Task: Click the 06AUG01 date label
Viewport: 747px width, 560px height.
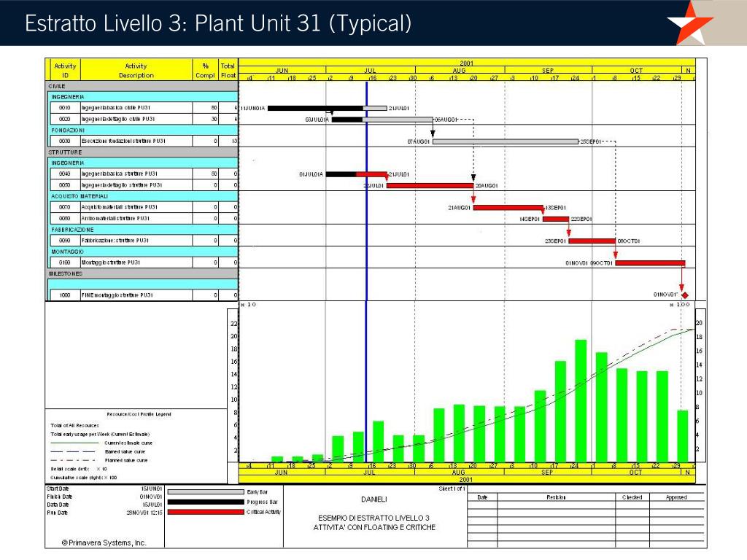Action: coord(446,120)
